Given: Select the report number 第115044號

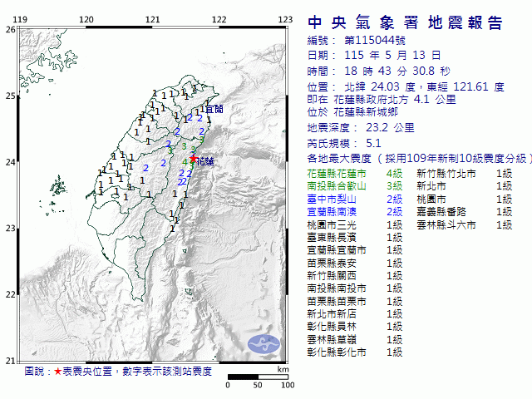Looking at the screenshot, I should (375, 41).
